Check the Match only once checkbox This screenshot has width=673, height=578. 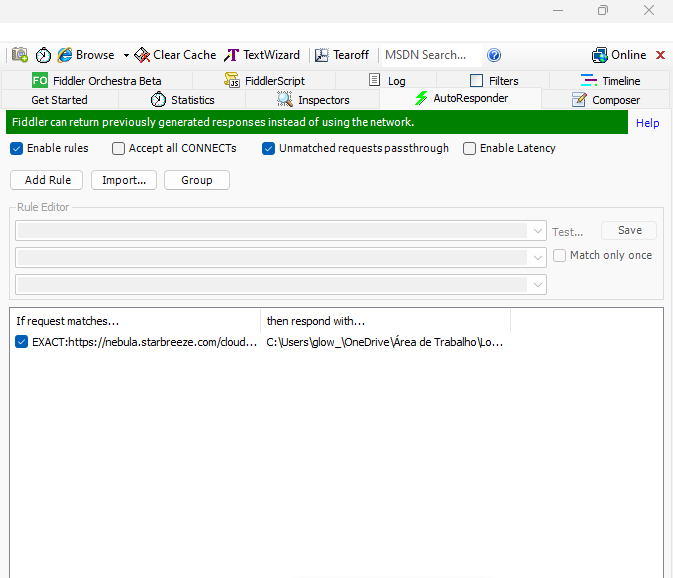click(x=559, y=256)
